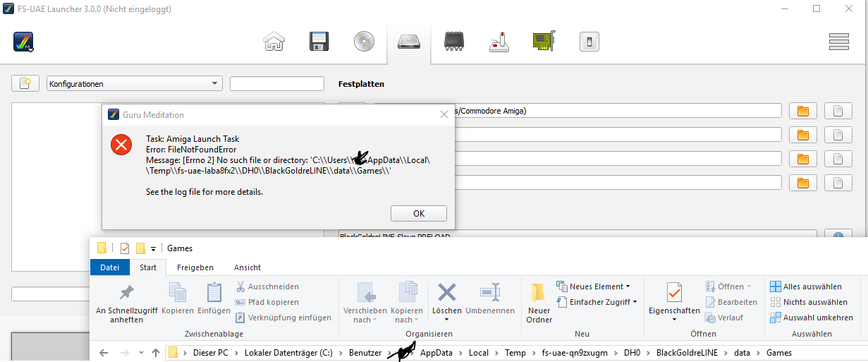Browse folder for the second hard drive
Viewport: 868px width, 362px height.
click(802, 135)
